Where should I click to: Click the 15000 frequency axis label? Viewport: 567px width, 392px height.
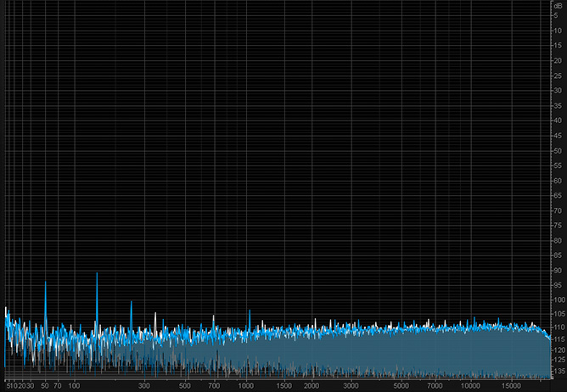[511, 385]
